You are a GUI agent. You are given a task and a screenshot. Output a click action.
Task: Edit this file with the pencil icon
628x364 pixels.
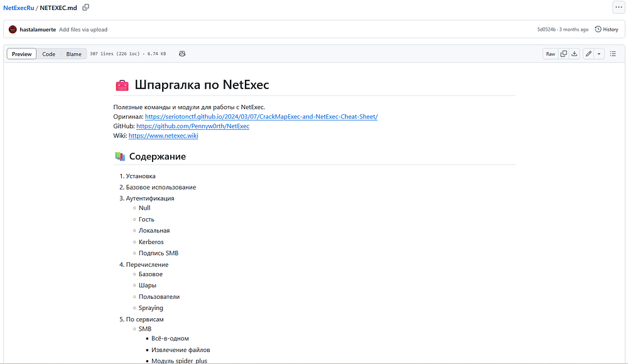(x=588, y=54)
